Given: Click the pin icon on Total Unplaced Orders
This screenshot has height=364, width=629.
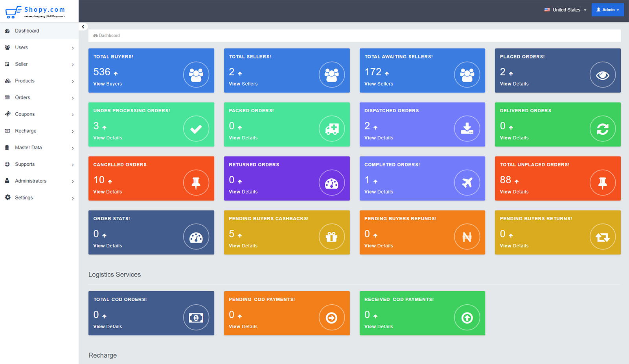Looking at the screenshot, I should tap(603, 183).
